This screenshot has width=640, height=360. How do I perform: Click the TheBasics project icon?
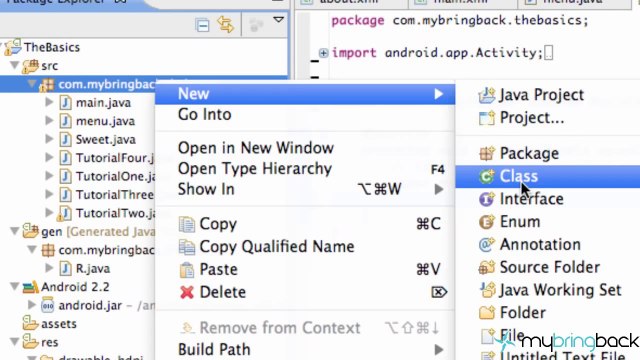click(x=13, y=47)
